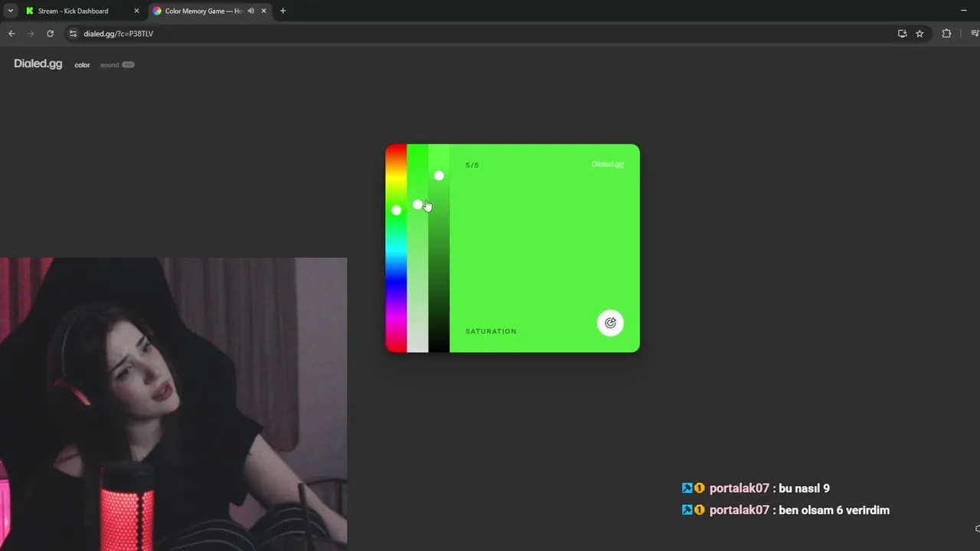
Task: Select the sound mode link
Action: [x=109, y=65]
